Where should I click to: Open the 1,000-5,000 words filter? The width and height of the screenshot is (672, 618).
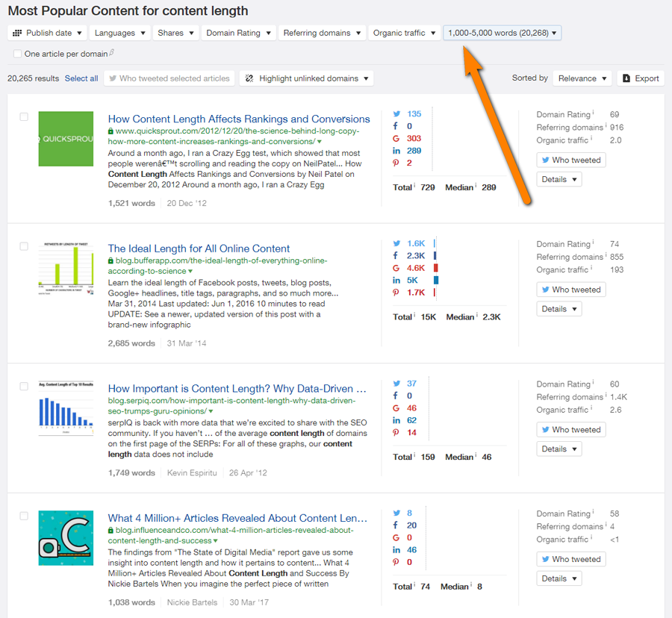pos(503,33)
